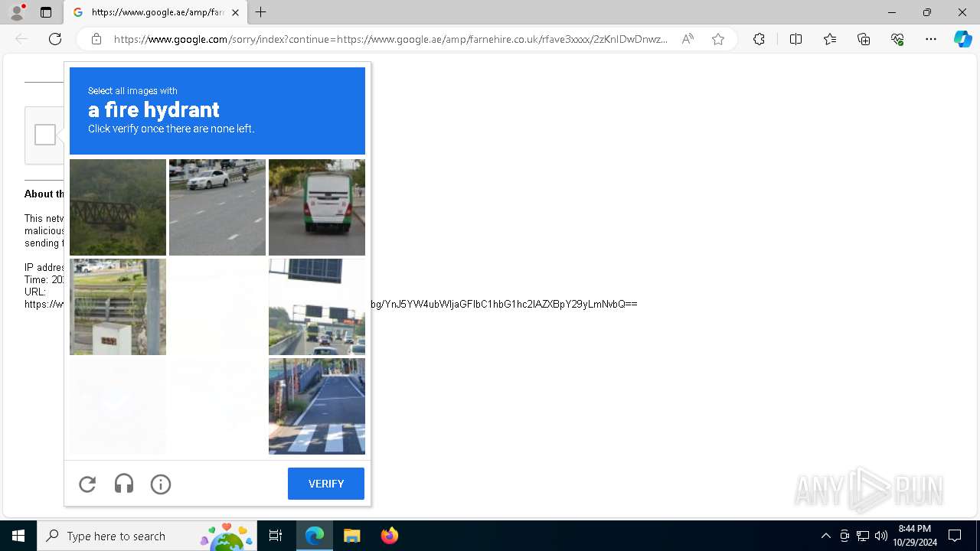Select the white car on road tile
Image resolution: width=980 pixels, height=551 pixels.
217,207
